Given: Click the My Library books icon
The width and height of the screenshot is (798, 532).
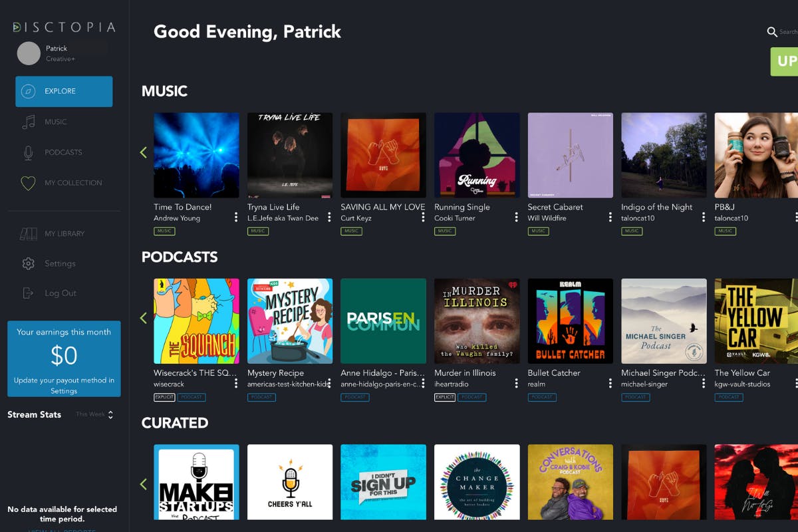Looking at the screenshot, I should tap(28, 234).
